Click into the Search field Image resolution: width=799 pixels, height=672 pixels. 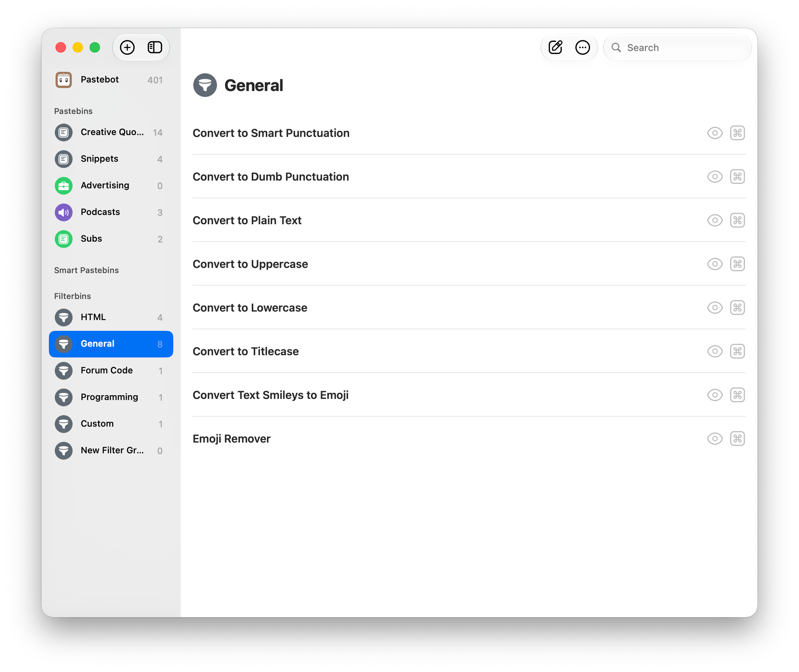click(x=677, y=48)
